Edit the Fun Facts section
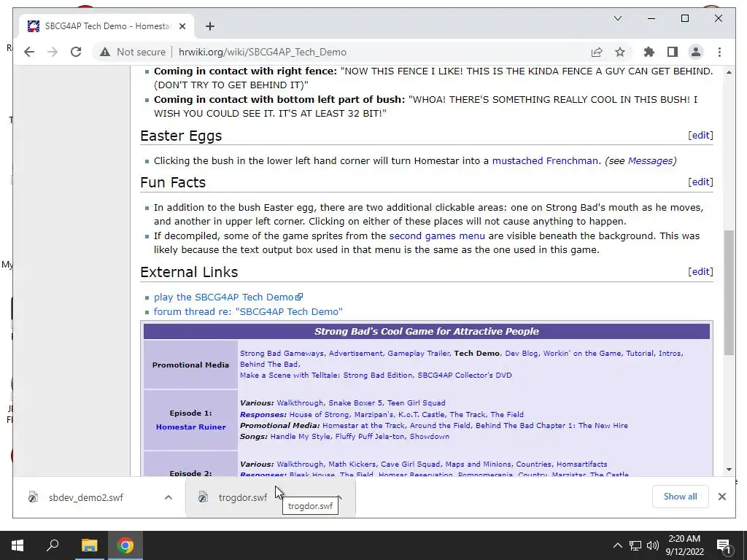747x560 pixels. 700,182
